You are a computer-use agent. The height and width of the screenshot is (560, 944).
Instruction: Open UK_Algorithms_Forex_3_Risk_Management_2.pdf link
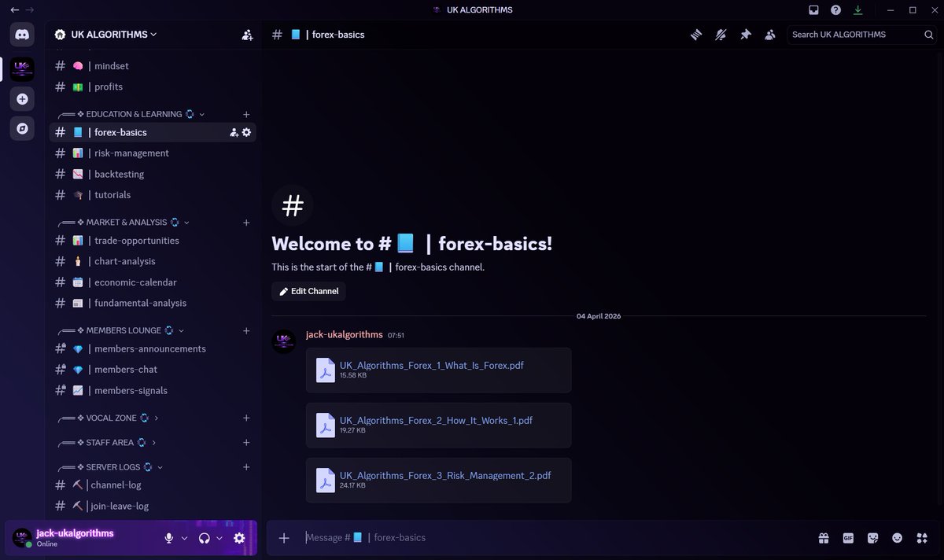445,475
